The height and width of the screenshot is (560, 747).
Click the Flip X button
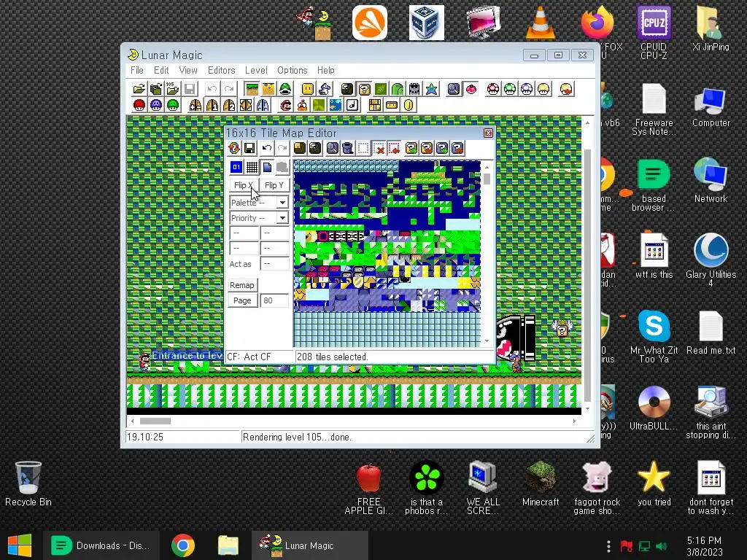click(244, 185)
